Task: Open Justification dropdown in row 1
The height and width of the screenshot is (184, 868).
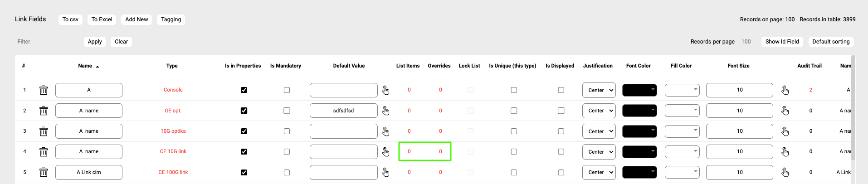Action: click(599, 90)
